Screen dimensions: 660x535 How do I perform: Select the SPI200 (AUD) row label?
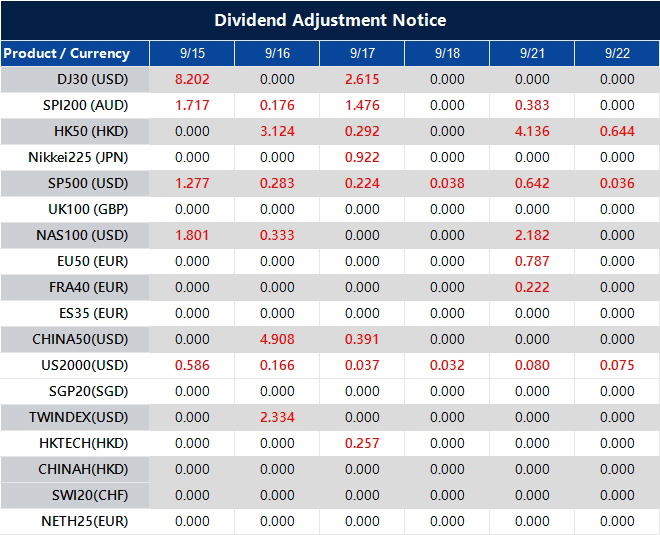85,105
